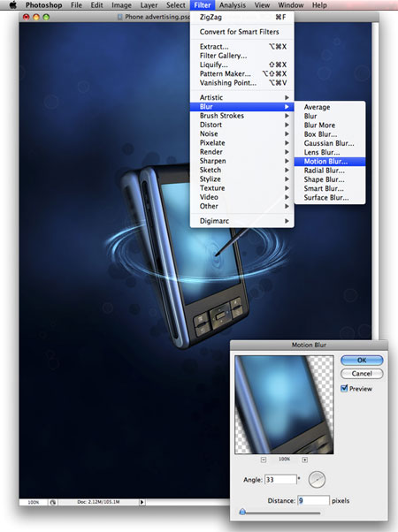The image size is (398, 532).
Task: Select Gaussian Blur...
Action: coord(330,143)
